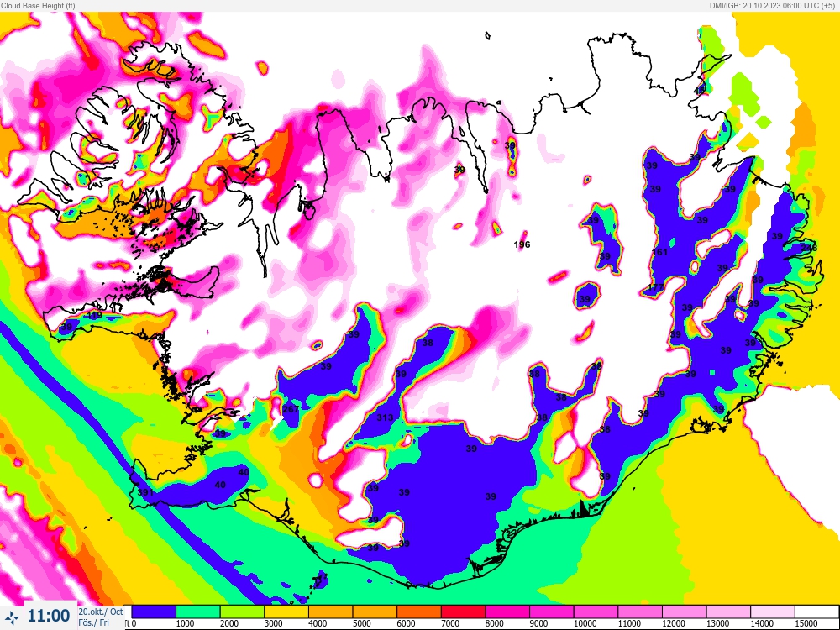Click the '267' value on the map
The height and width of the screenshot is (630, 840).
click(291, 409)
